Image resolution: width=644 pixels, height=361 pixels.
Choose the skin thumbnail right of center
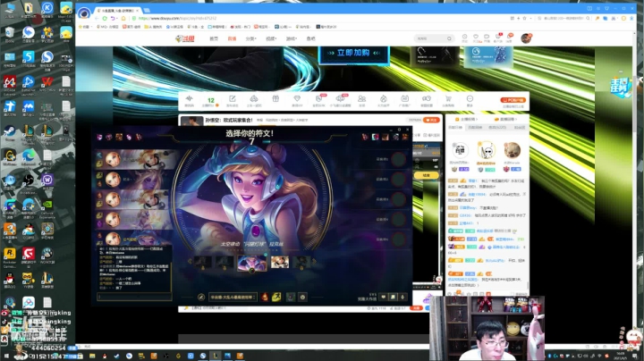(x=280, y=262)
